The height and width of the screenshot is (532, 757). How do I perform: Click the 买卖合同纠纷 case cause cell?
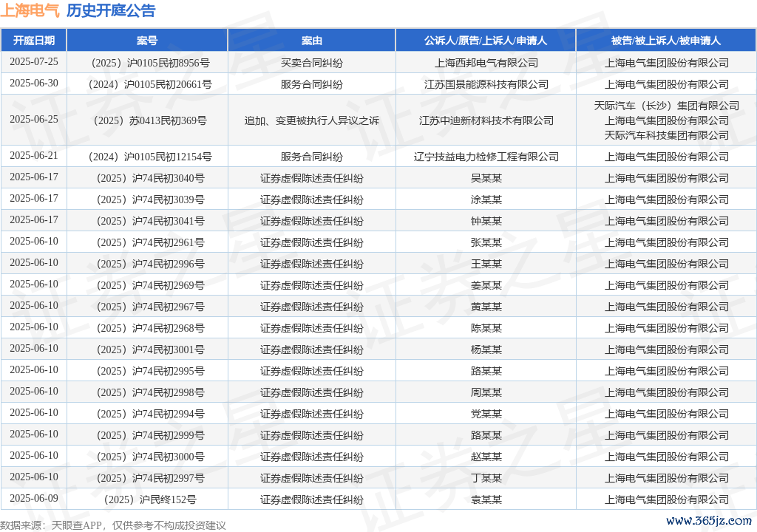(311, 63)
